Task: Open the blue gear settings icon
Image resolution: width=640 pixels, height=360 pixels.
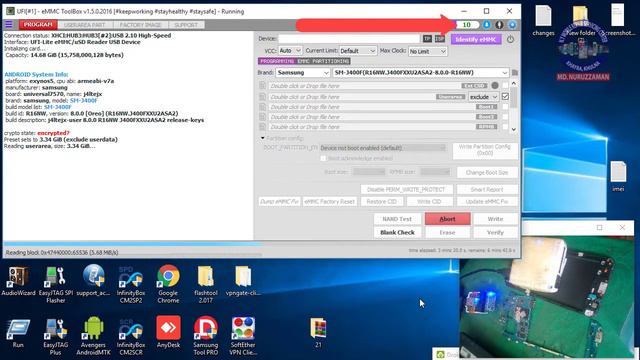Action: [512, 25]
